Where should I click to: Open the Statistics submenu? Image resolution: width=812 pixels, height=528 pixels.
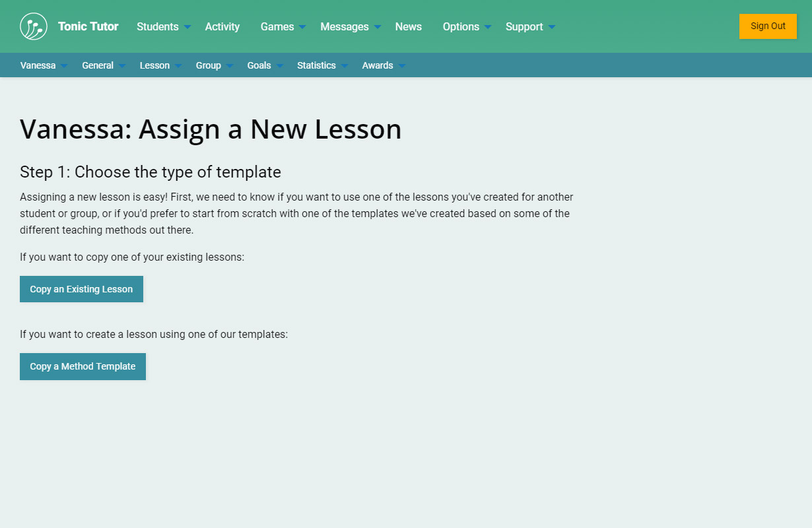coord(317,65)
